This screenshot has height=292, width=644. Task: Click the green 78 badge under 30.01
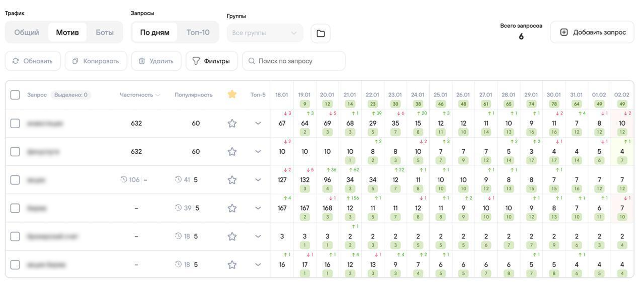click(554, 104)
